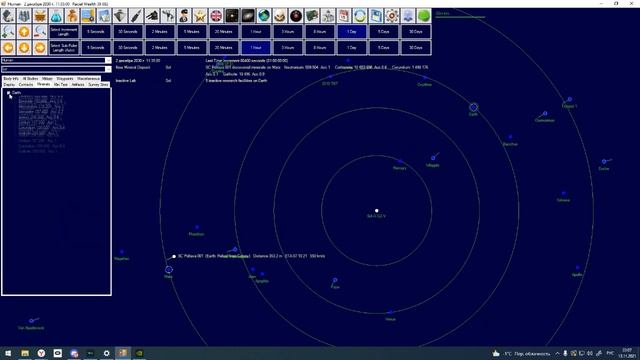Open Class Design ship icon
Image resolution: width=640 pixels, height=360 pixels.
point(120,16)
